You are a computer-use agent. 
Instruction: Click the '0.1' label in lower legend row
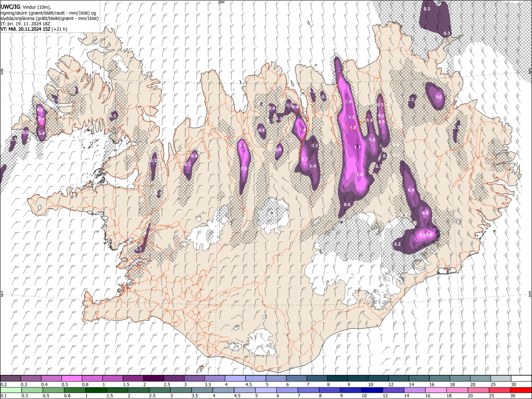pos(3,396)
